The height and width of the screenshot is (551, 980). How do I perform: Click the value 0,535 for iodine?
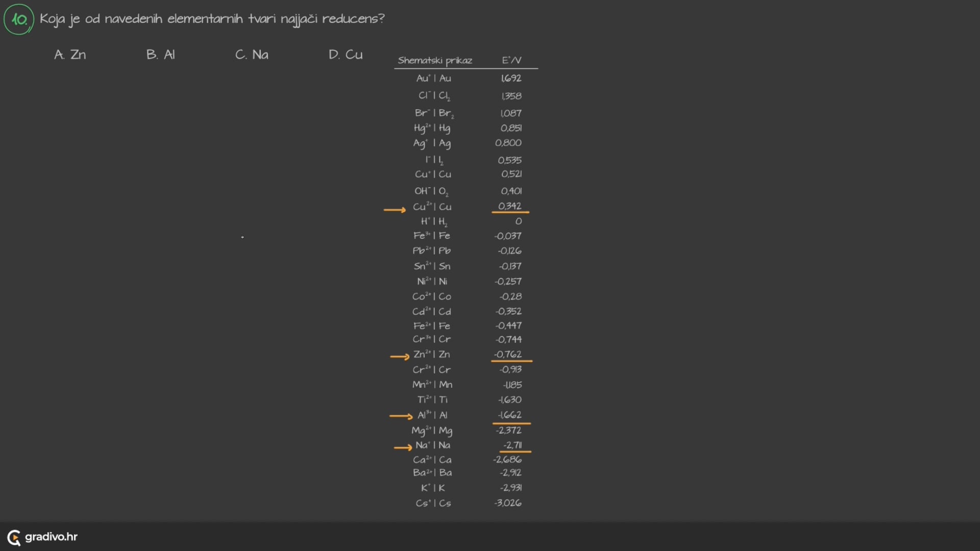coord(509,160)
